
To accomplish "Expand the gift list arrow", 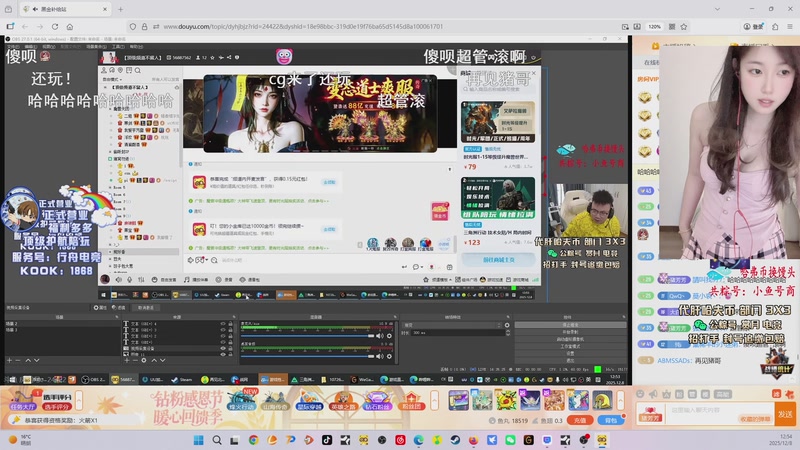I will [621, 401].
